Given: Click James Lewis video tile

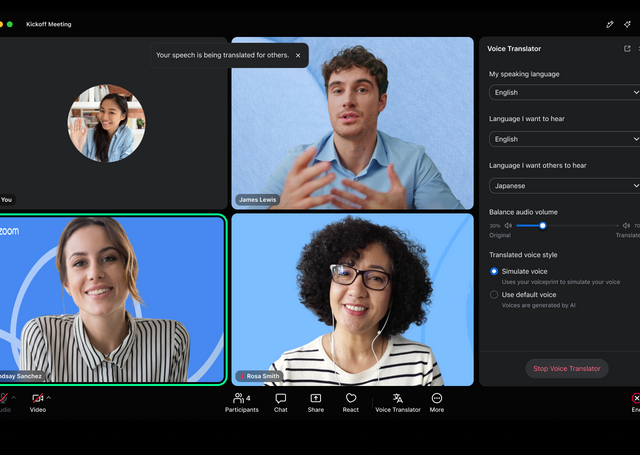Looking at the screenshot, I should tap(353, 123).
